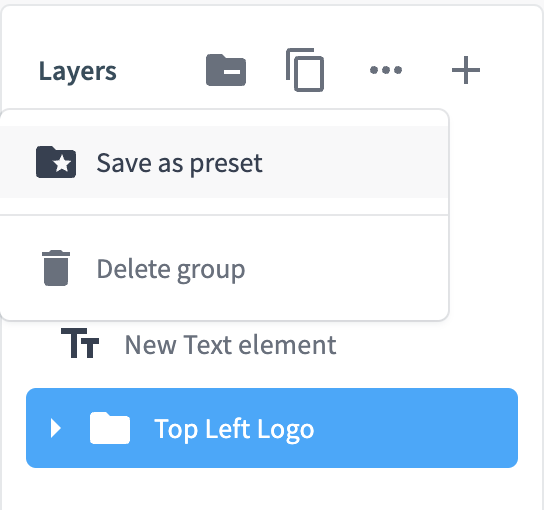
Task: Click empty right side of the Top Left Logo row
Action: pos(416,428)
